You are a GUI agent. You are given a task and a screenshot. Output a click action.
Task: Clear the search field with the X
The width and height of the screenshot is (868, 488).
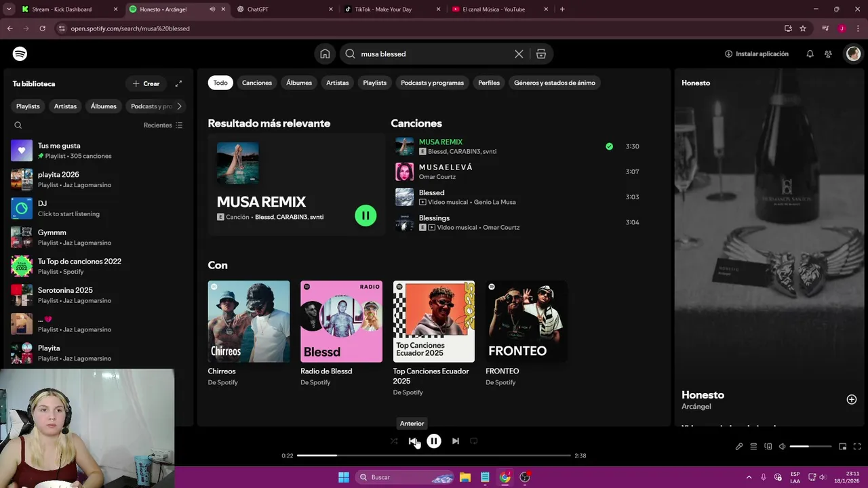pos(519,54)
